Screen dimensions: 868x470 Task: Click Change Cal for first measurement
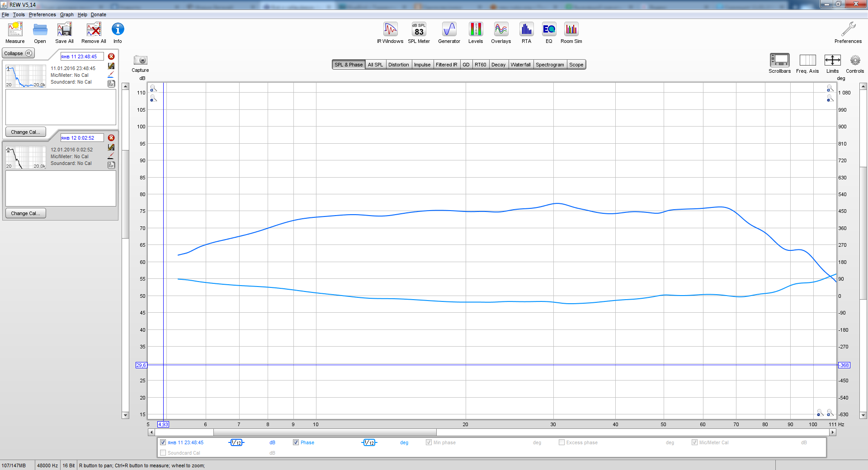[25, 132]
